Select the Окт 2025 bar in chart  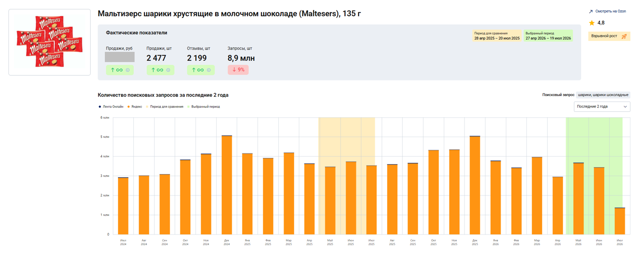[433, 192]
